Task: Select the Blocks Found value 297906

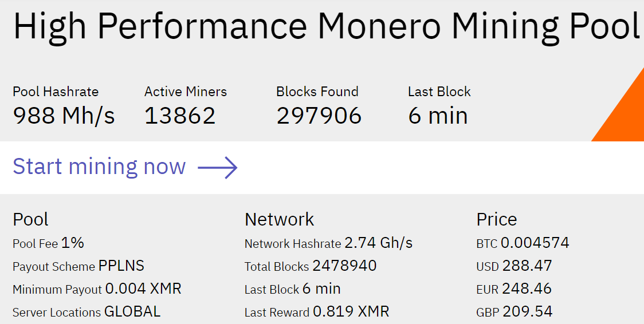Action: click(319, 116)
